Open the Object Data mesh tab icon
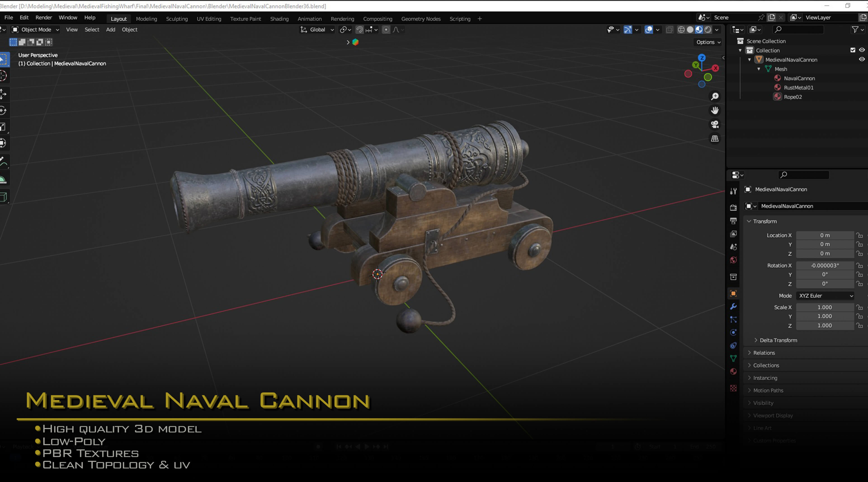Viewport: 868px width, 482px height. 733,358
